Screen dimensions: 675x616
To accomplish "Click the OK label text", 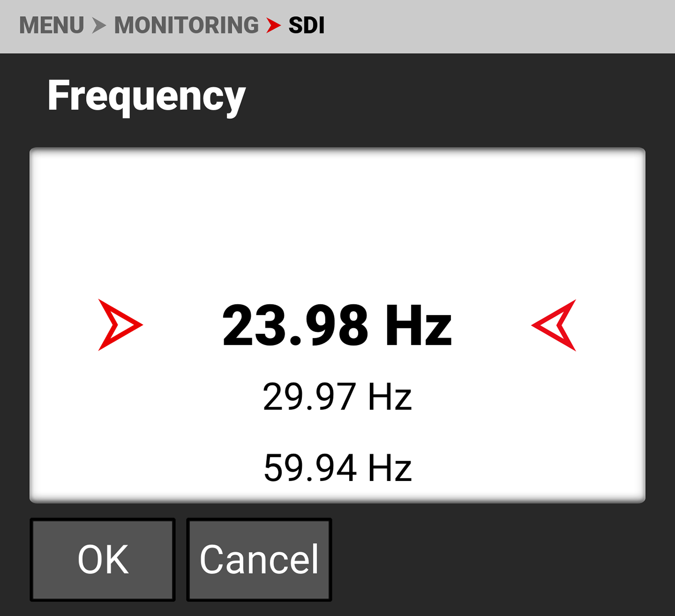I will (103, 559).
